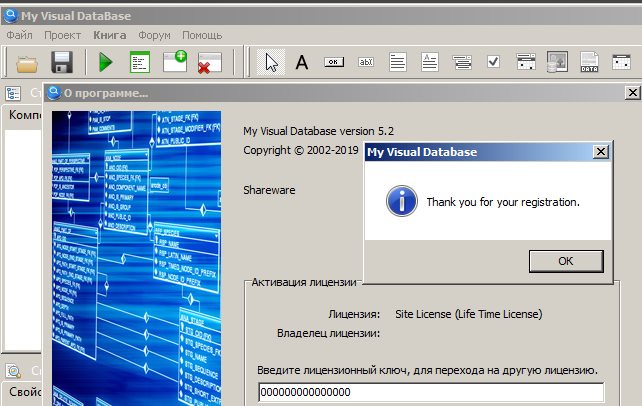Image resolution: width=642 pixels, height=406 pixels.
Task: Click OK in the registration dialog
Action: 566,261
